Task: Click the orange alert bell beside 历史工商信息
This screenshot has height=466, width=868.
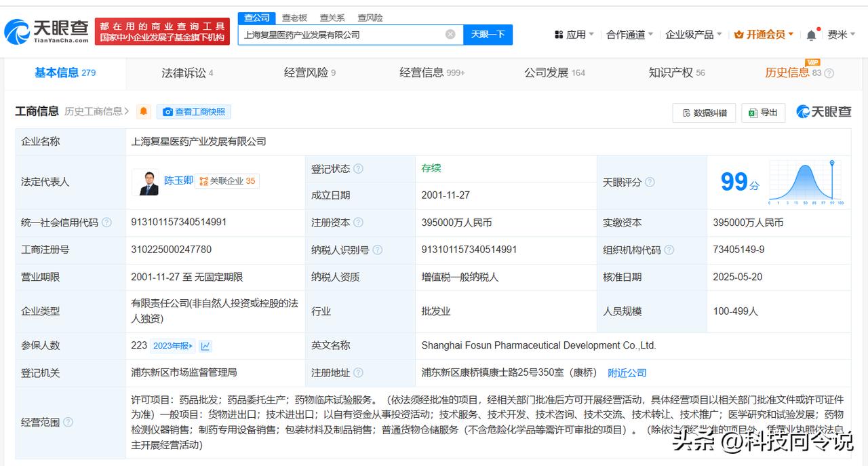Action: [143, 112]
